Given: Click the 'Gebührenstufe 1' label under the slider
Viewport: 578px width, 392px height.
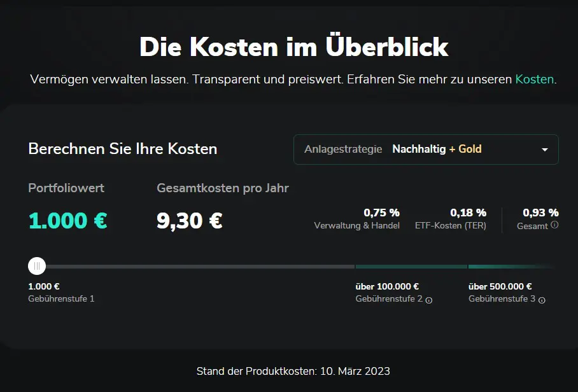Looking at the screenshot, I should (x=61, y=299).
